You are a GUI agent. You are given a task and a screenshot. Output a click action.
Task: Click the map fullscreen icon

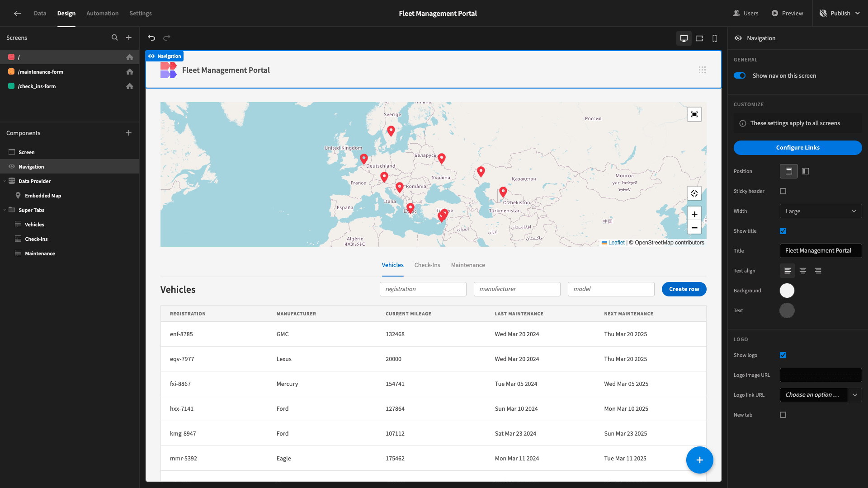tap(694, 114)
